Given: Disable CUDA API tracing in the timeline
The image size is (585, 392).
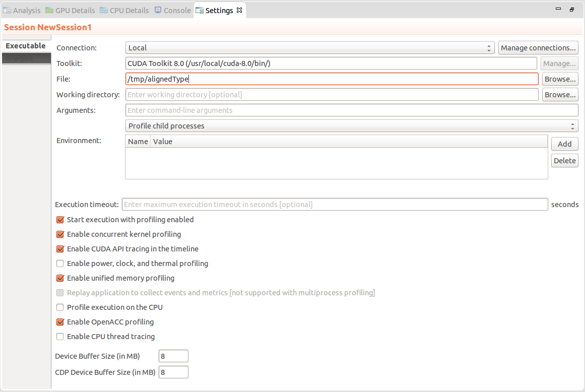Looking at the screenshot, I should click(x=60, y=248).
